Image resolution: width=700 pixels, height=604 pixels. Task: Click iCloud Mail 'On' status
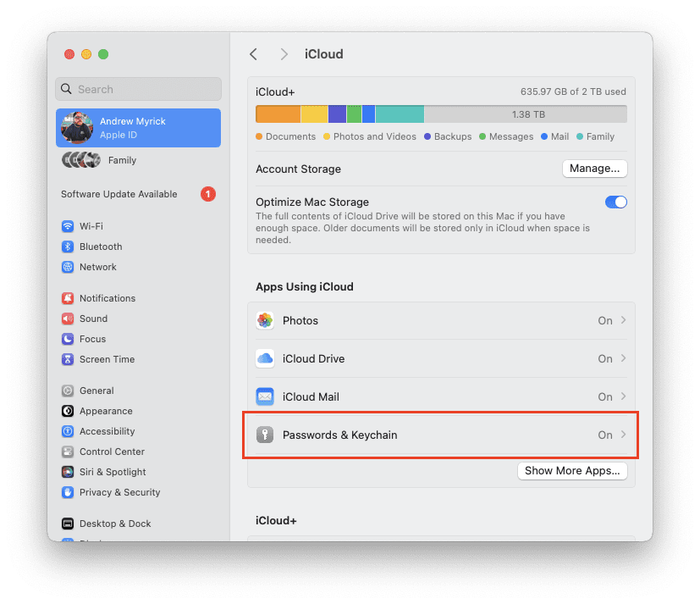[605, 396]
